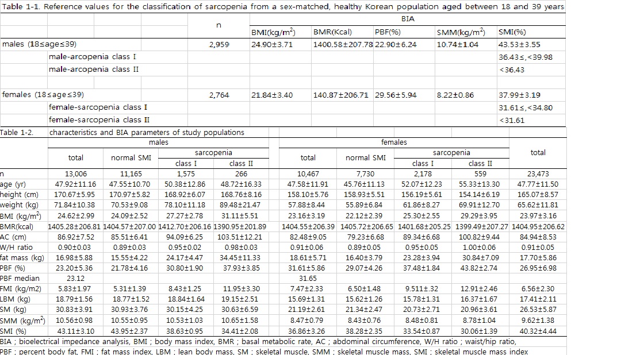
Task: Select the Table 1-1 title cell
Action: 283,7
